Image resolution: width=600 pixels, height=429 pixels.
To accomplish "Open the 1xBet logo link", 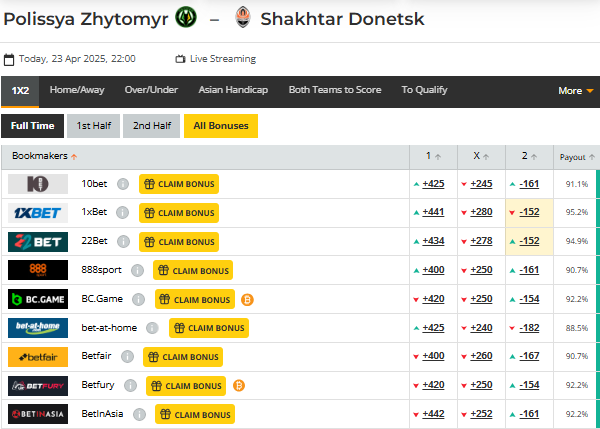I will pos(38,213).
